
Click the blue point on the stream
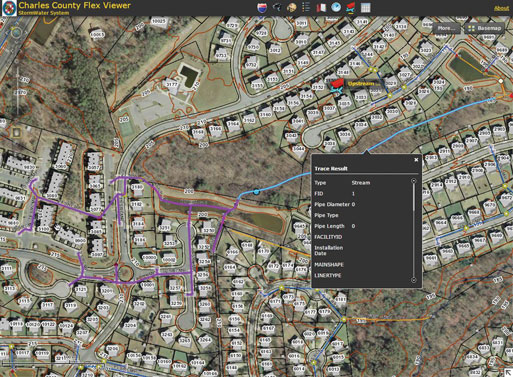(256, 192)
